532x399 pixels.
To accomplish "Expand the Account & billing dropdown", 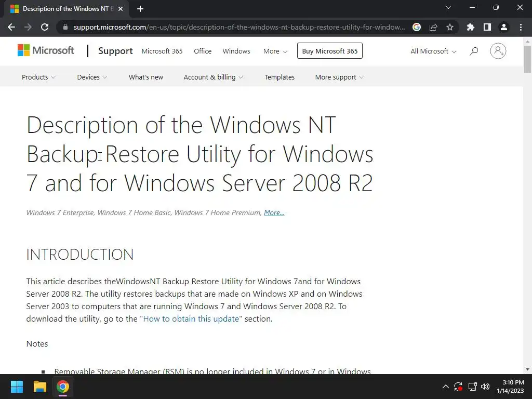I will 213,77.
